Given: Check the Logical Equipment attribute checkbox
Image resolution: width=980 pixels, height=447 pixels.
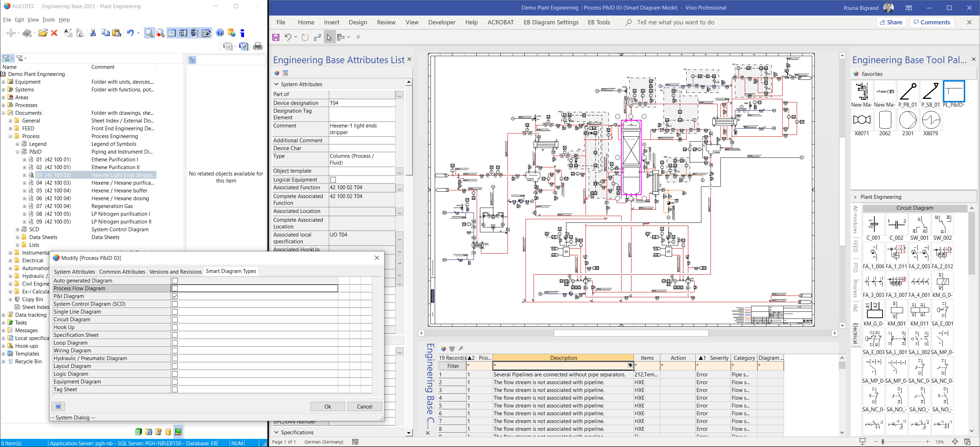Looking at the screenshot, I should click(333, 179).
